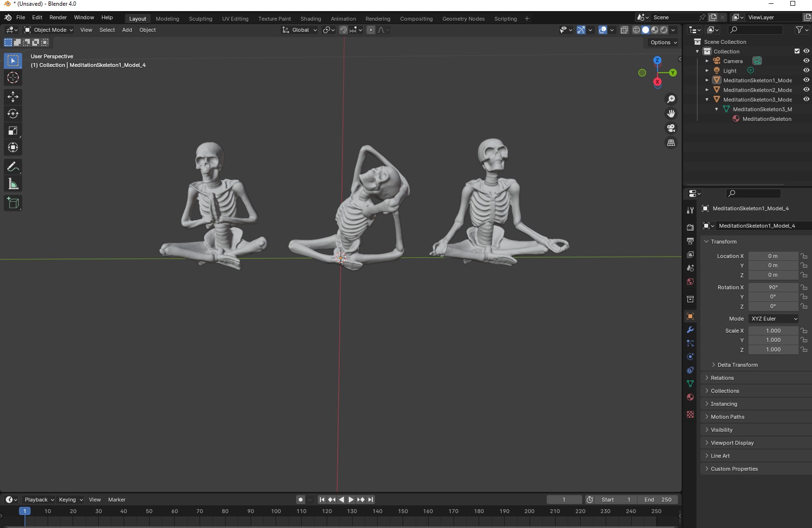Toggle Light visibility eye in outliner
812x528 pixels.
click(806, 71)
